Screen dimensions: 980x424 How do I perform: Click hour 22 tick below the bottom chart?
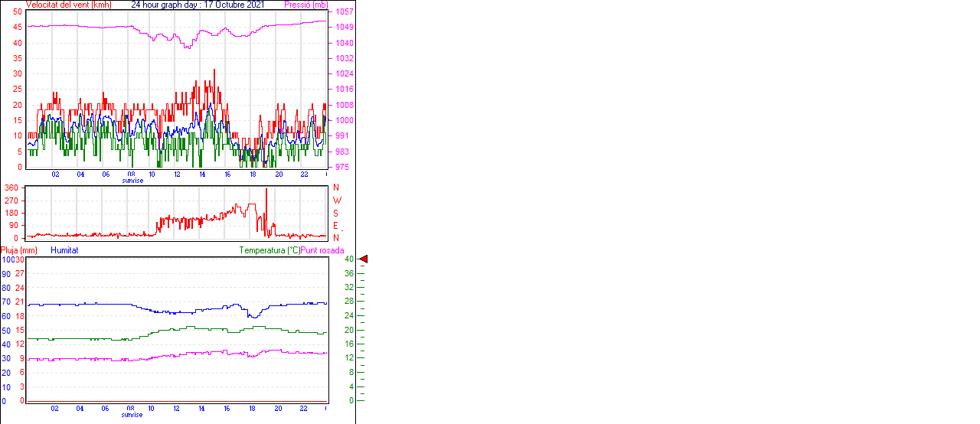coord(303,409)
